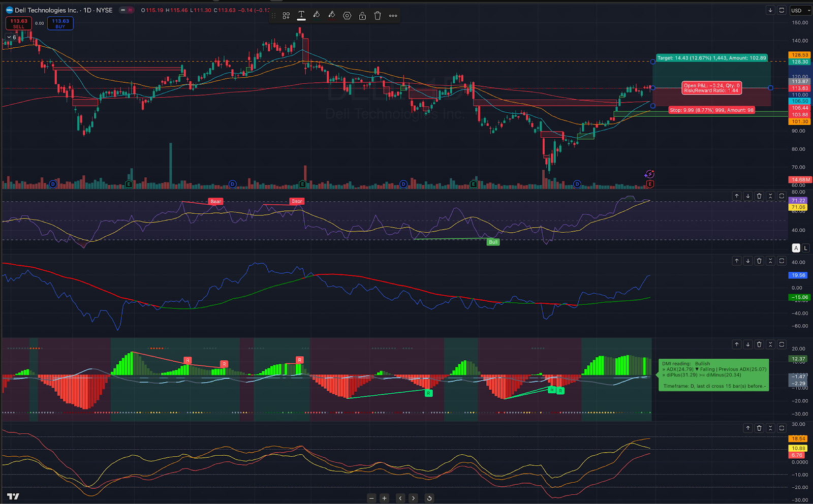
Task: Move the RSI pane up
Action: [x=737, y=196]
